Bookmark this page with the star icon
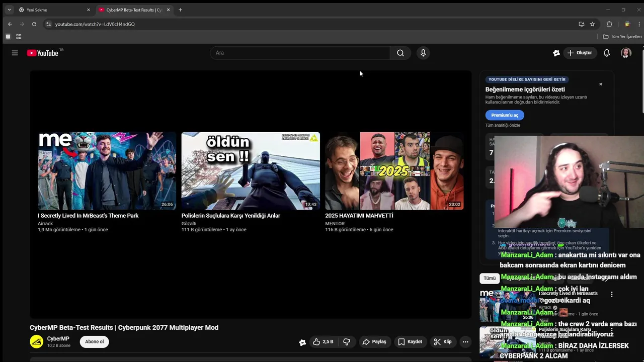Viewport: 644px width, 362px height. [592, 24]
